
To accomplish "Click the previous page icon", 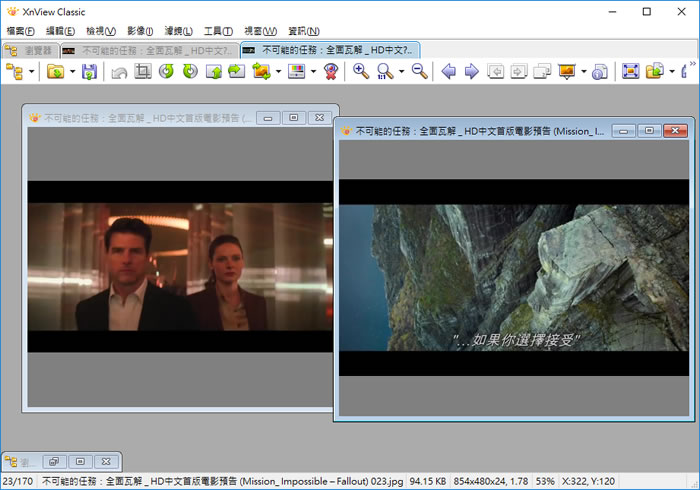I will (495, 71).
